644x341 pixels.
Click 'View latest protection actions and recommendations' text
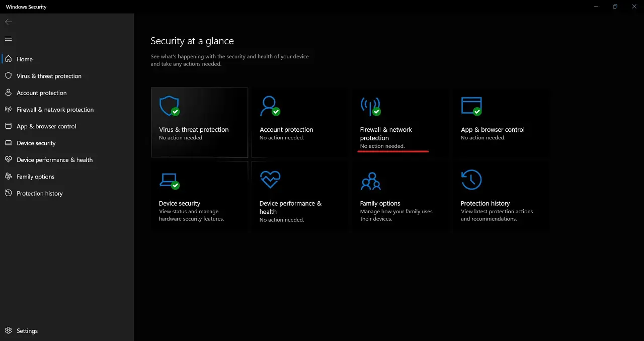click(497, 215)
